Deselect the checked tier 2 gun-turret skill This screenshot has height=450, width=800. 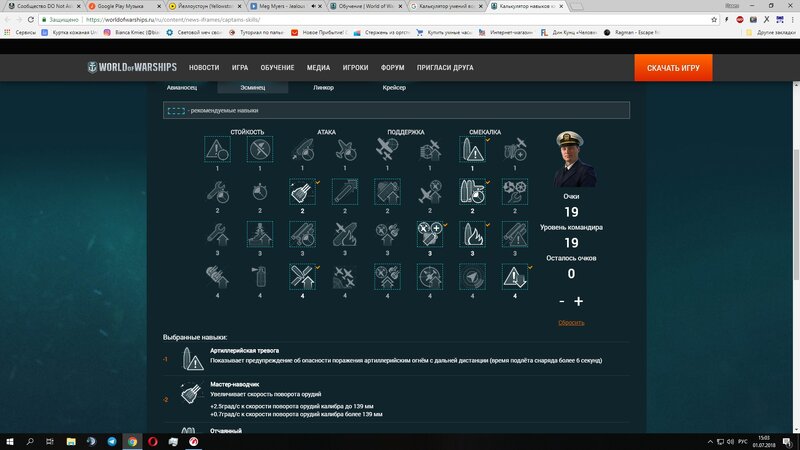coord(302,191)
